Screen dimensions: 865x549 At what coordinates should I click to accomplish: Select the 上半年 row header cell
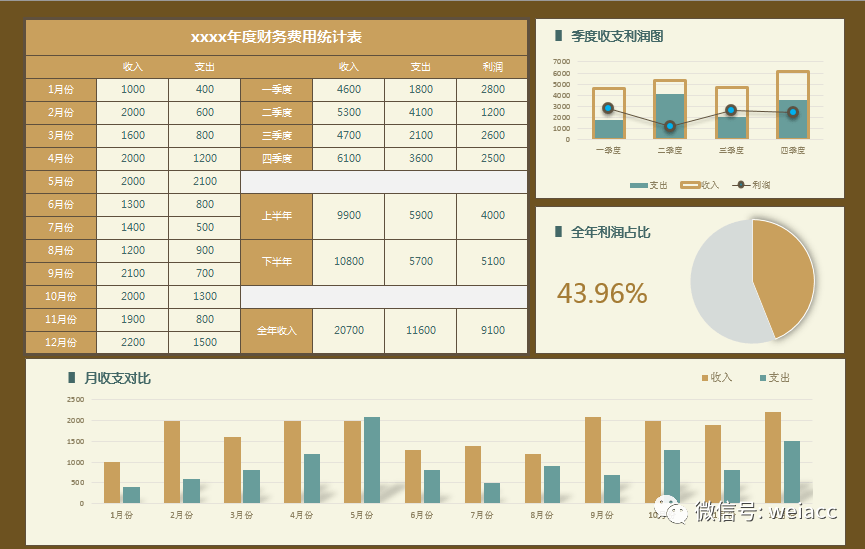276,216
